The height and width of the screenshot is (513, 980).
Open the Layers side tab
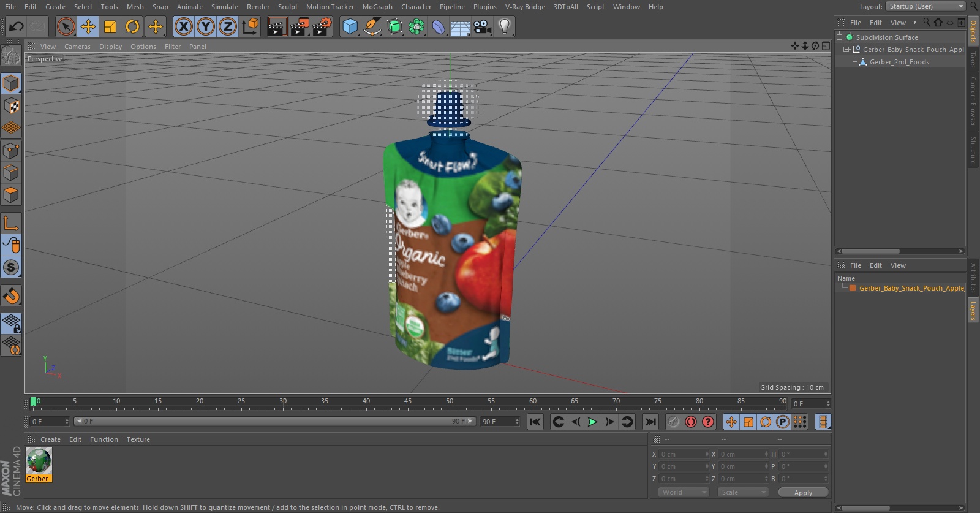point(973,311)
